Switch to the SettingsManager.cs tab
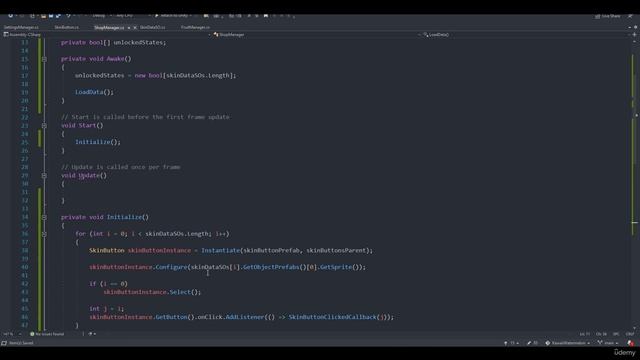The width and height of the screenshot is (640, 360). [21, 27]
